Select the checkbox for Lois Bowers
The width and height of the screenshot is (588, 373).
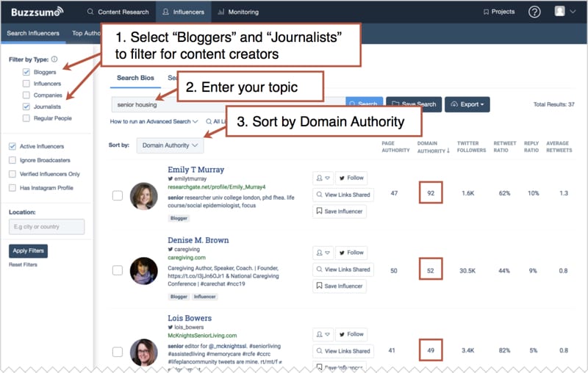(x=118, y=352)
